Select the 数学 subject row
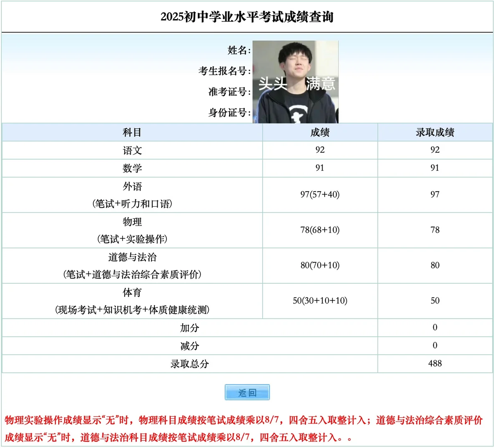The width and height of the screenshot is (494, 448). (x=132, y=168)
